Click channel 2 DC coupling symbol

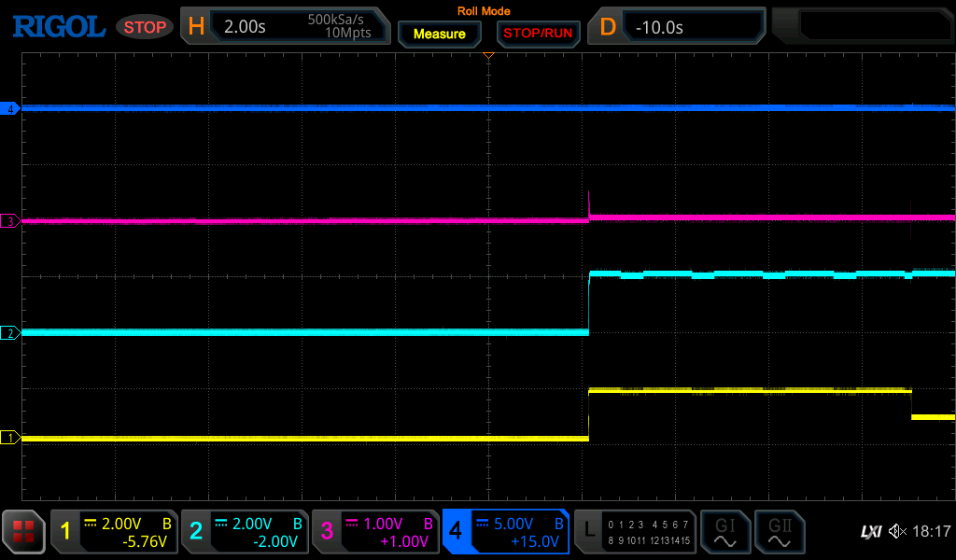coord(220,523)
